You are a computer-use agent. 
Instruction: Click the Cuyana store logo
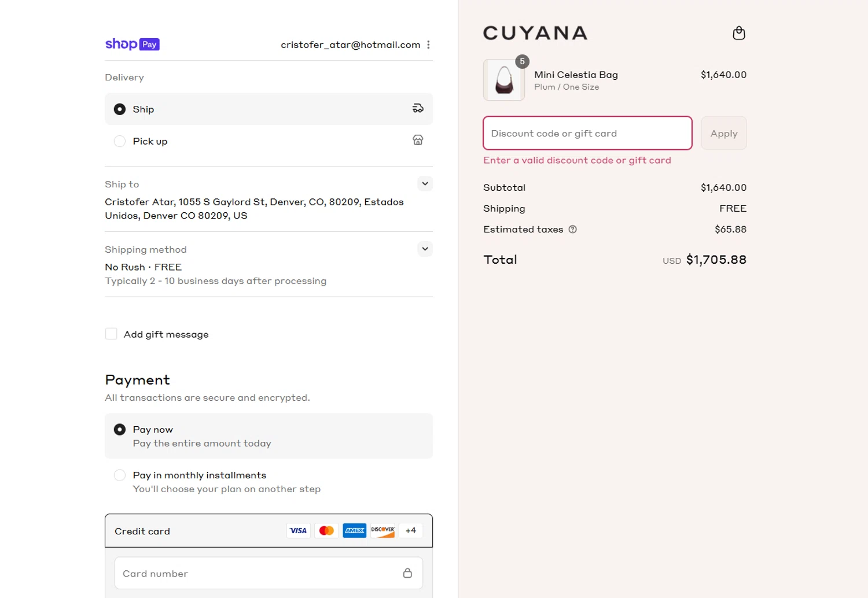click(x=535, y=33)
